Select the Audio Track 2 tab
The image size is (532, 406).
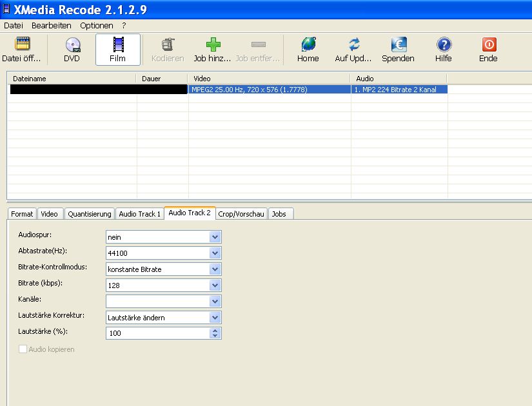click(190, 213)
